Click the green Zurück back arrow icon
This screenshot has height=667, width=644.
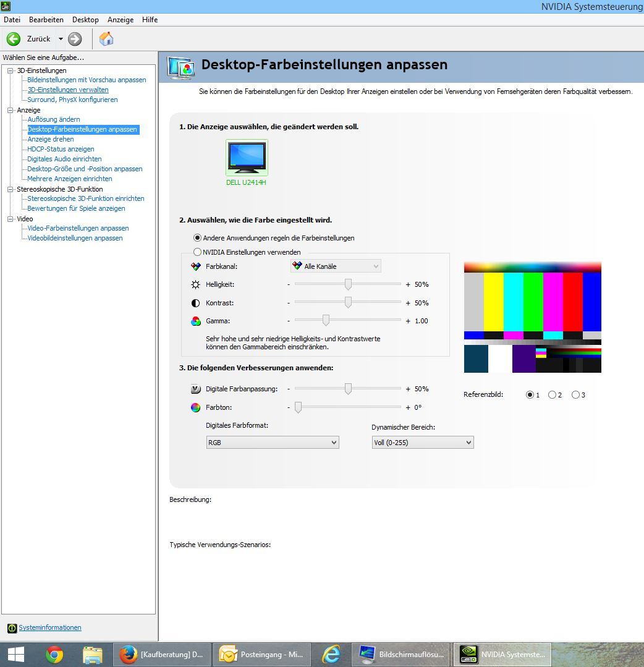(14, 39)
